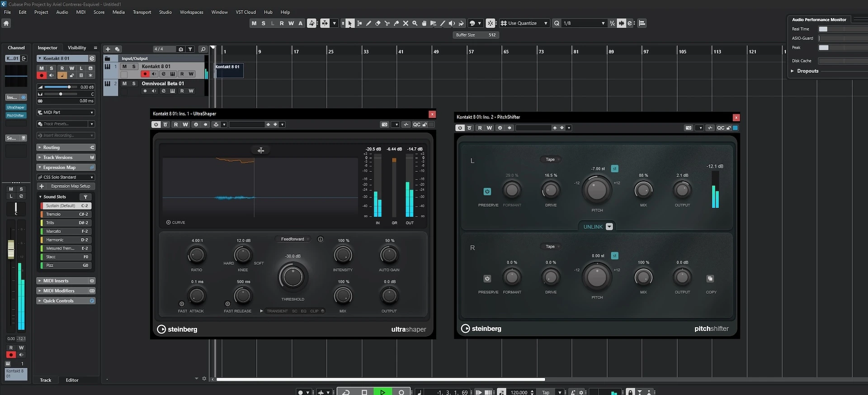Select the Erase tool in toolbar

pyautogui.click(x=378, y=24)
